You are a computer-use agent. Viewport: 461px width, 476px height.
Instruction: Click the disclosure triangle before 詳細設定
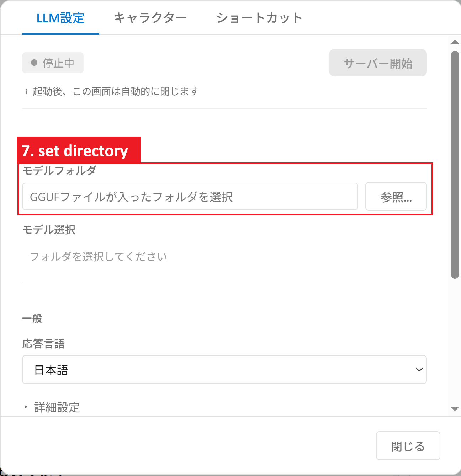[25, 407]
